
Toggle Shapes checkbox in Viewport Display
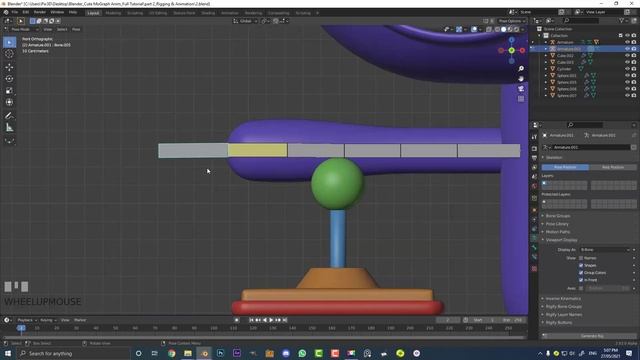(581, 265)
